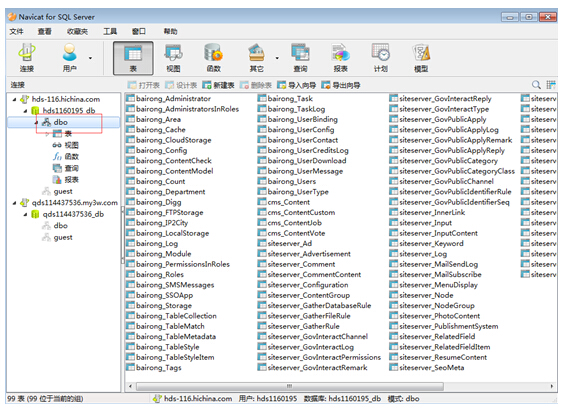564x408 pixels.
Task: Click the scrollbar right arrow
Action: coord(552,386)
